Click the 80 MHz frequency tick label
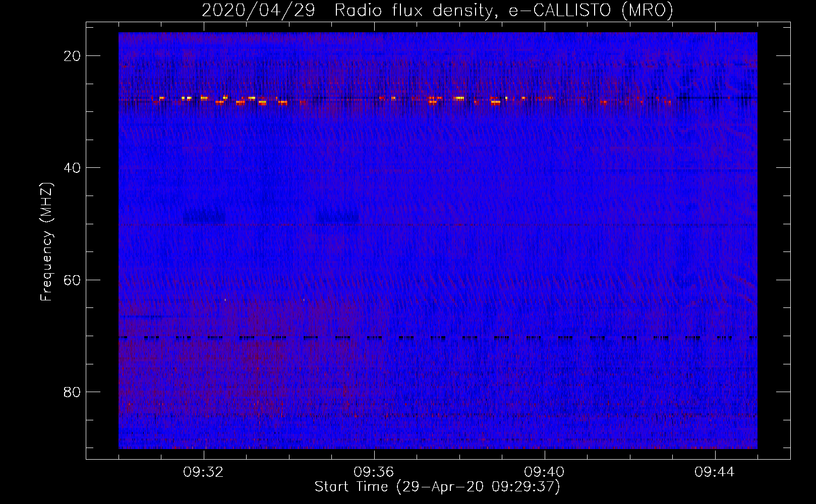The width and height of the screenshot is (816, 504). tap(72, 392)
